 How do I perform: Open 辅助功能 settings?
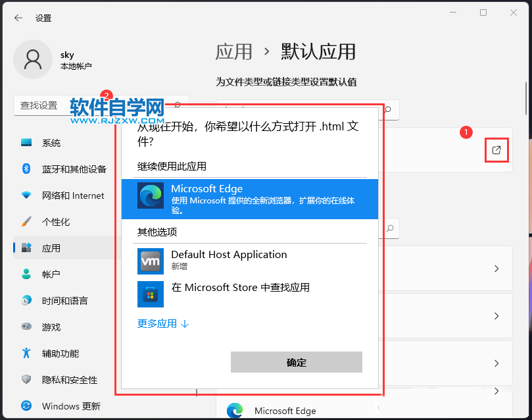click(x=60, y=354)
